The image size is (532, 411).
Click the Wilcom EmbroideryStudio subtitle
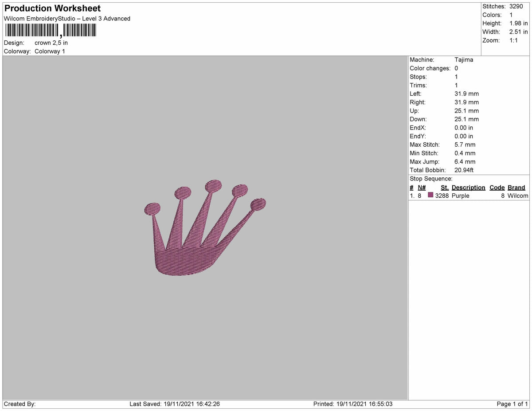coord(66,19)
